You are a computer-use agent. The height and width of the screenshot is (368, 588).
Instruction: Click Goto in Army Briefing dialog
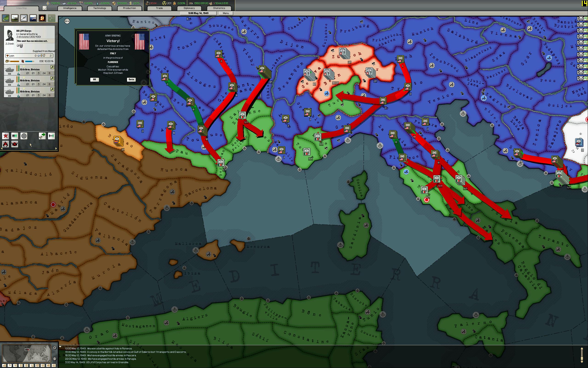pyautogui.click(x=131, y=79)
